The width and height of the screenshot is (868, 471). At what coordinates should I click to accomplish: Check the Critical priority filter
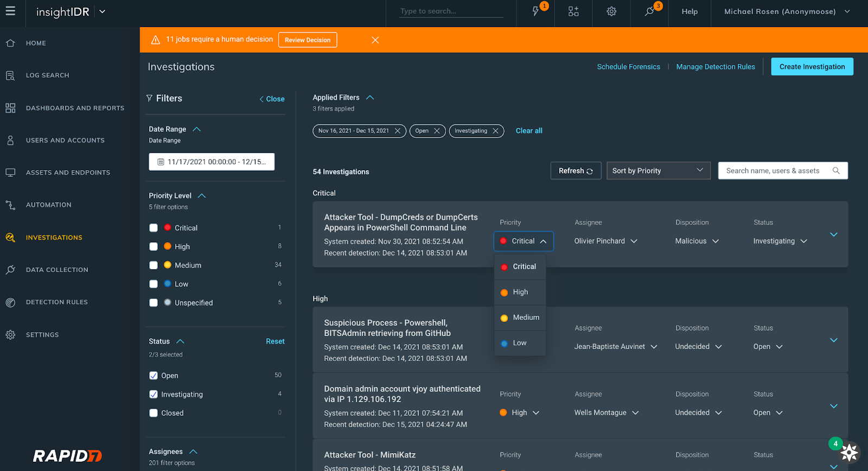pos(154,228)
